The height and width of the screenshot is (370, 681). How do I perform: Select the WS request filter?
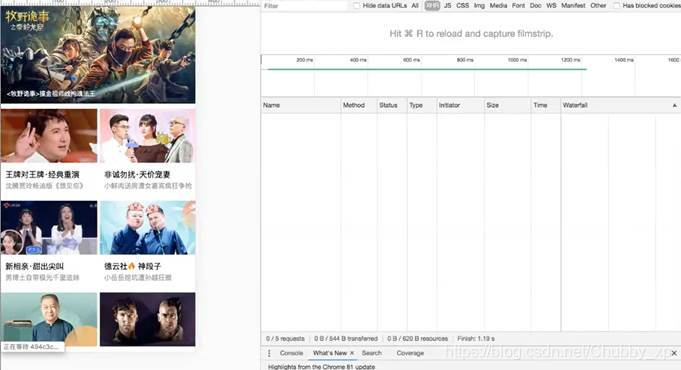click(551, 6)
